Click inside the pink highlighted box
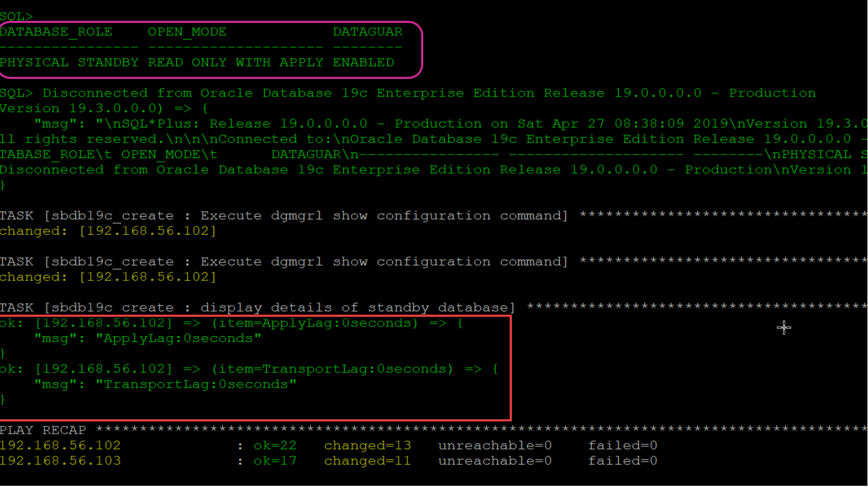This screenshot has width=868, height=487. coord(210,48)
